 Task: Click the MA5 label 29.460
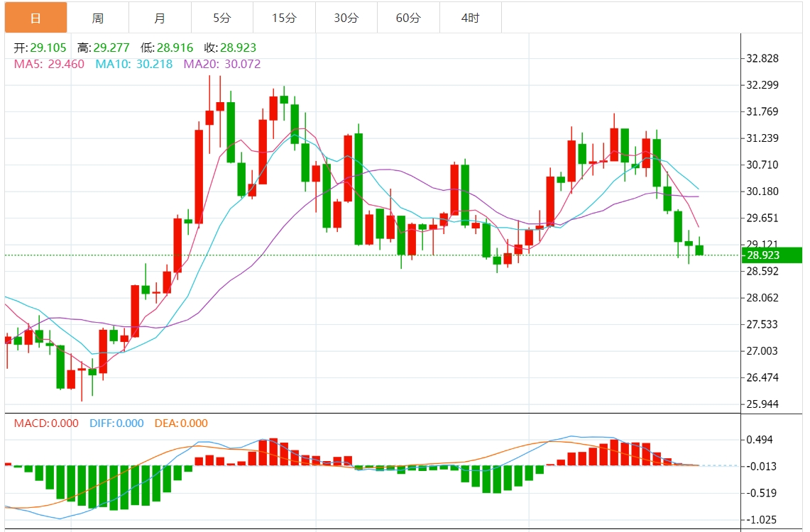coord(49,64)
